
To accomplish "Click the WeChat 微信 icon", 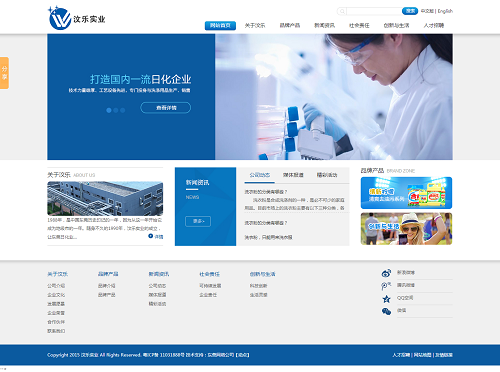I will (x=386, y=311).
